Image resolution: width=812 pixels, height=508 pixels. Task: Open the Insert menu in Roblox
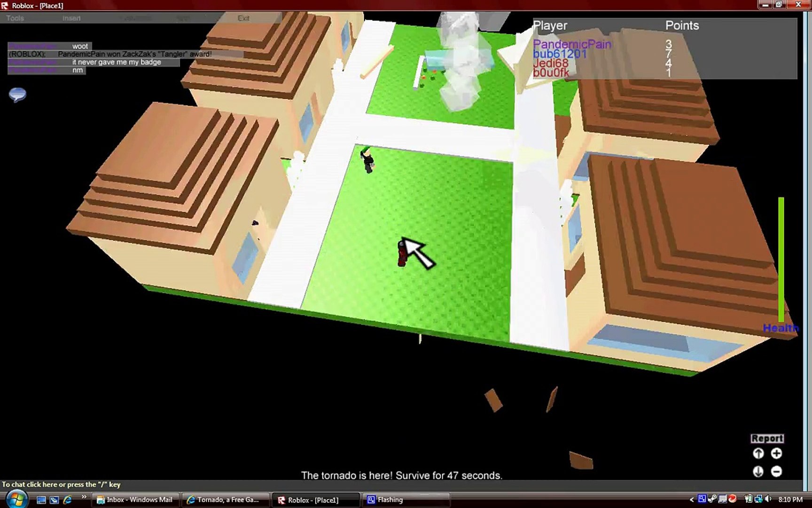click(71, 18)
